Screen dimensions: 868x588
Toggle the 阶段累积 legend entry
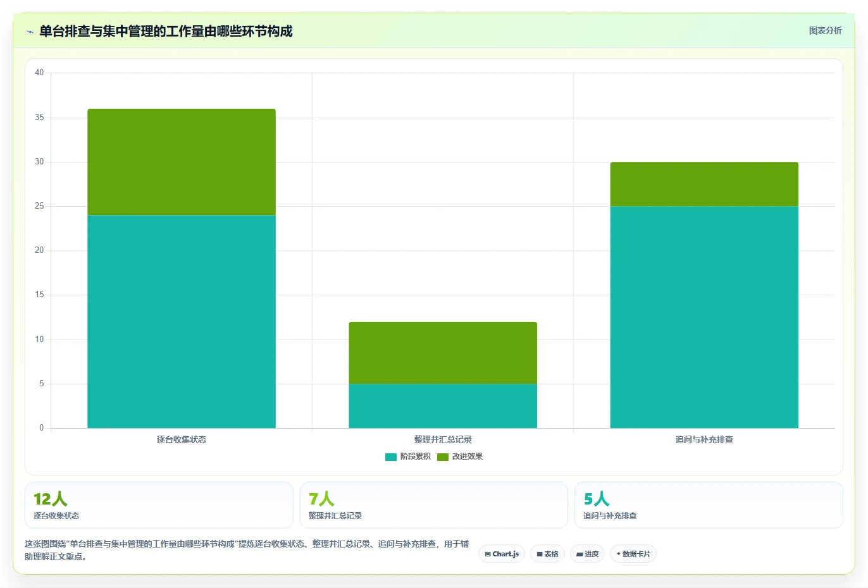click(408, 456)
